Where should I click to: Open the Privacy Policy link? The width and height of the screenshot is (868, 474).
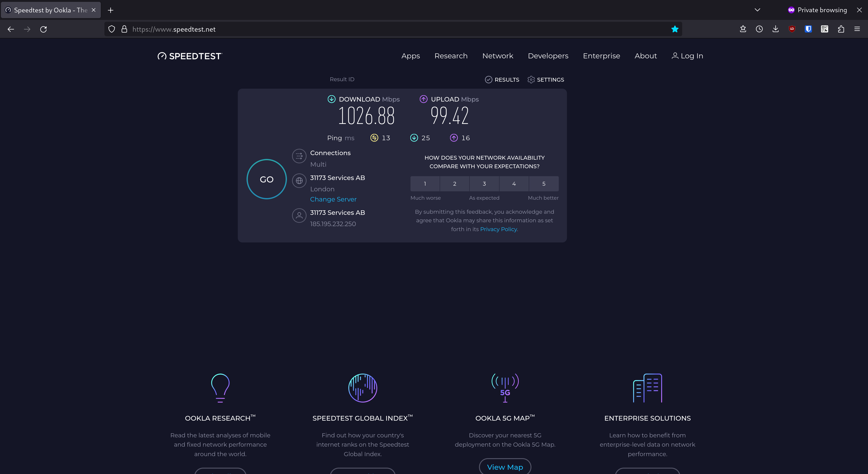pos(498,229)
